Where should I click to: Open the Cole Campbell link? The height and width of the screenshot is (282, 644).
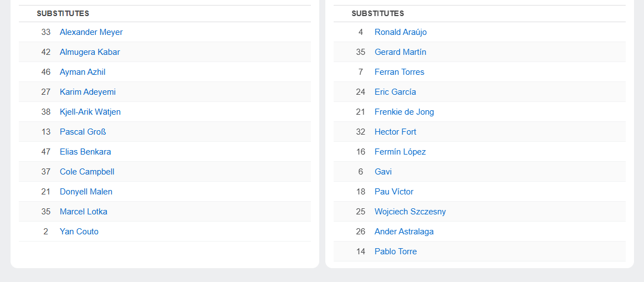tap(87, 172)
